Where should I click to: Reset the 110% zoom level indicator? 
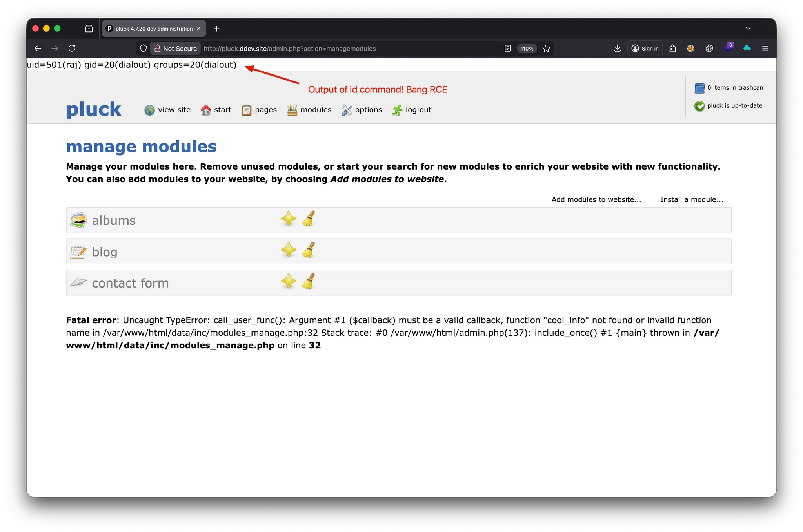pos(527,49)
